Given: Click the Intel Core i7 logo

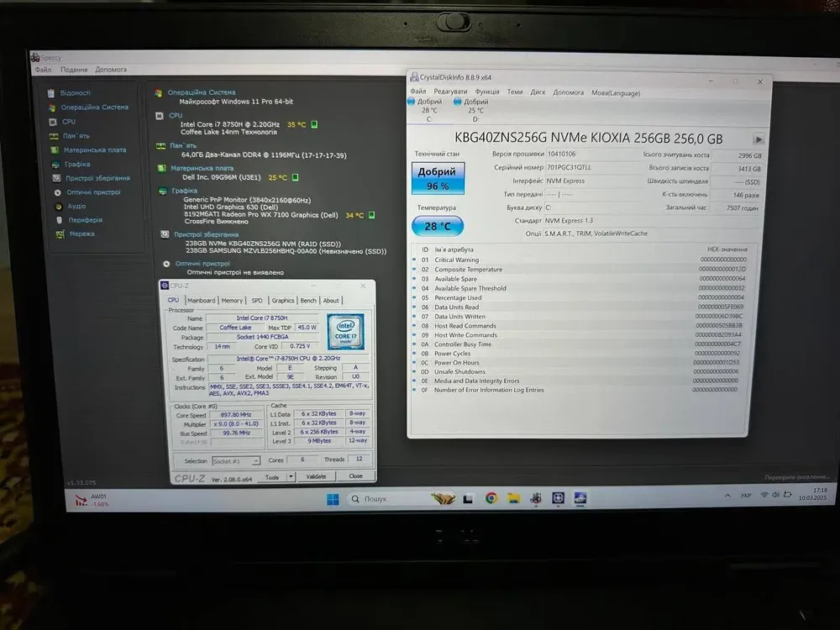Looking at the screenshot, I should click(x=345, y=331).
